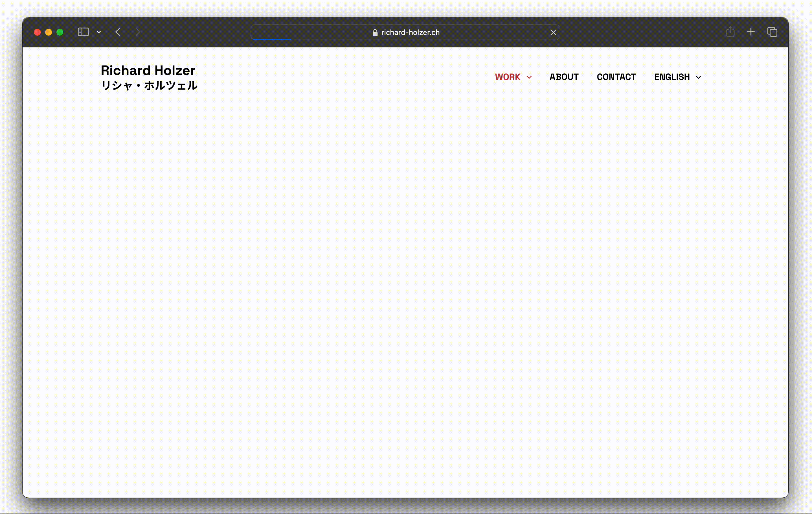Click the Richard Holzer site title
The image size is (812, 514).
148,70
